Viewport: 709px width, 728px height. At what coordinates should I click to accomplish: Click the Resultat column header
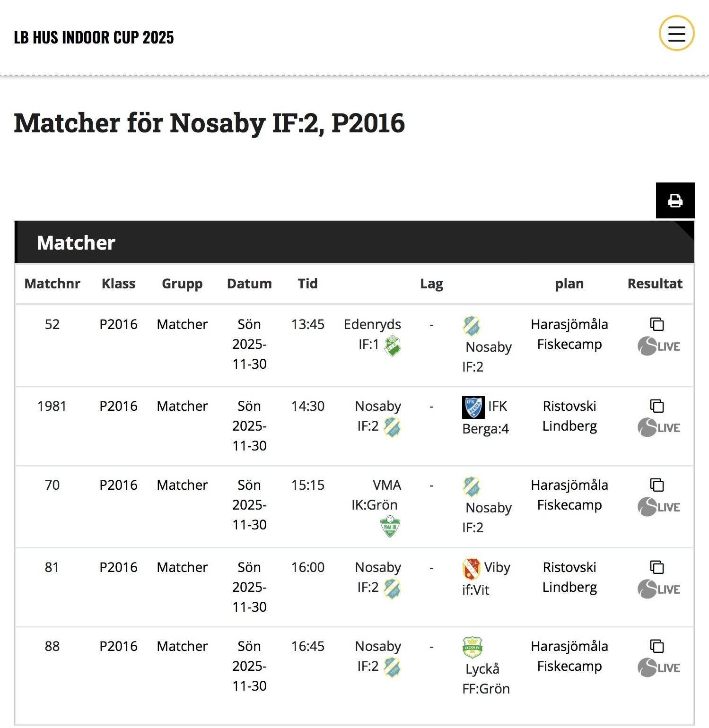pos(655,284)
